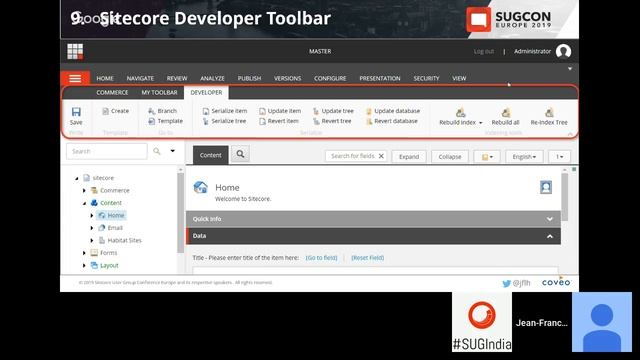Click Revert tree

[332, 121]
